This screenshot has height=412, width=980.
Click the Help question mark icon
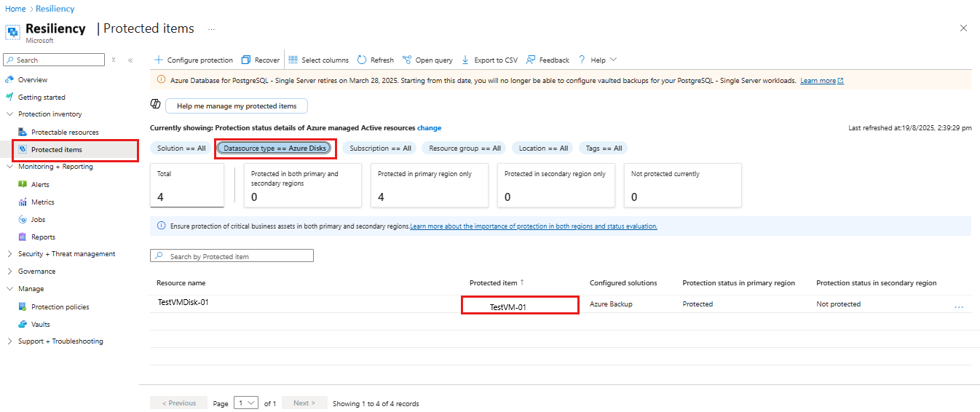[x=582, y=60]
